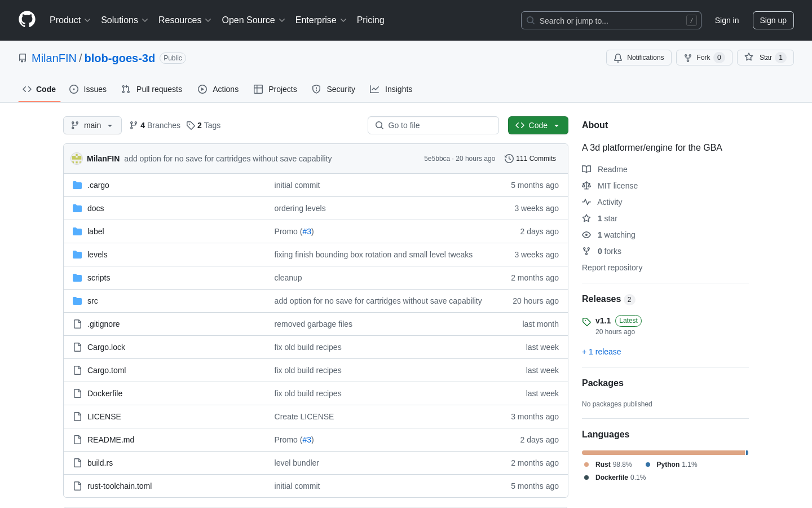Click the MIT license scale icon
This screenshot has height=508, width=812.
[586, 186]
